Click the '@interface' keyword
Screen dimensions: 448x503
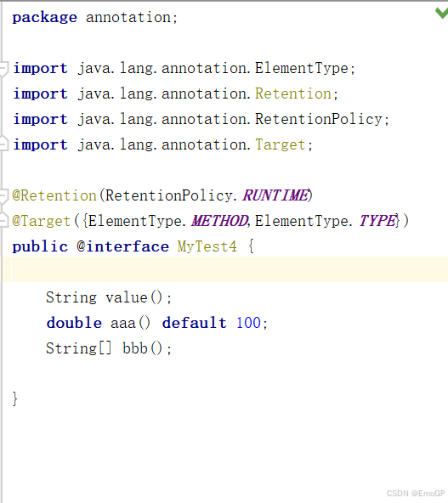(123, 246)
